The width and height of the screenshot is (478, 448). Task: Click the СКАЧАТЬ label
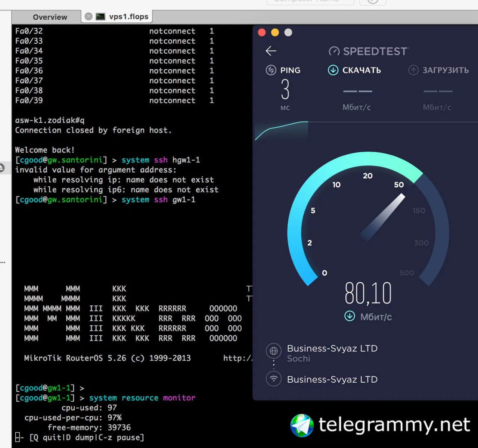click(x=361, y=70)
